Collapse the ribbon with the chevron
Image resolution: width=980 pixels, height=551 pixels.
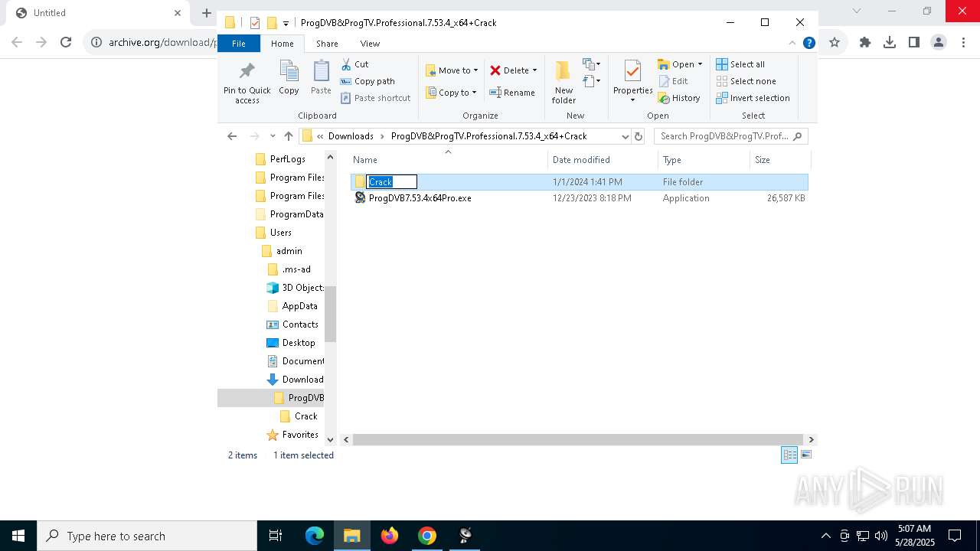(792, 43)
